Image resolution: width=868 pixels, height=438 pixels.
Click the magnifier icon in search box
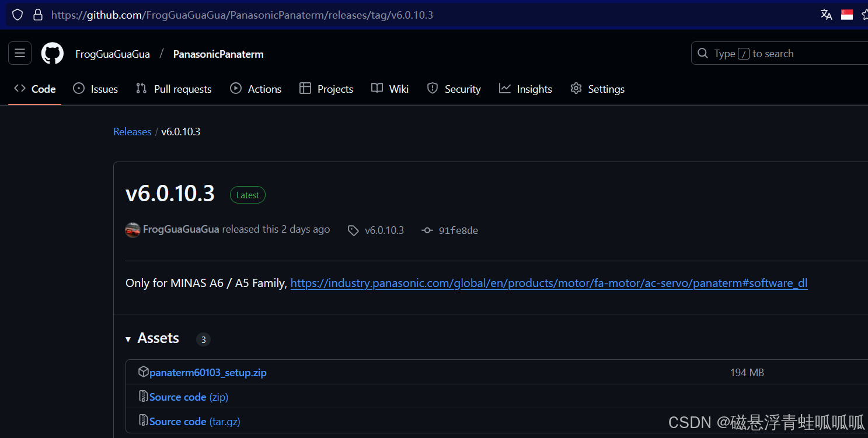pos(702,54)
